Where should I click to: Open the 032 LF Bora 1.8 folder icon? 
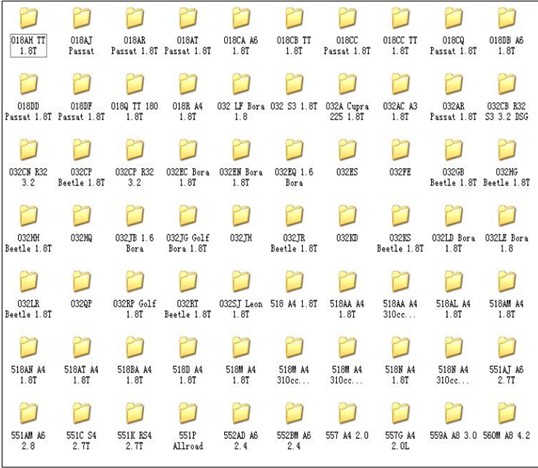coord(241,84)
